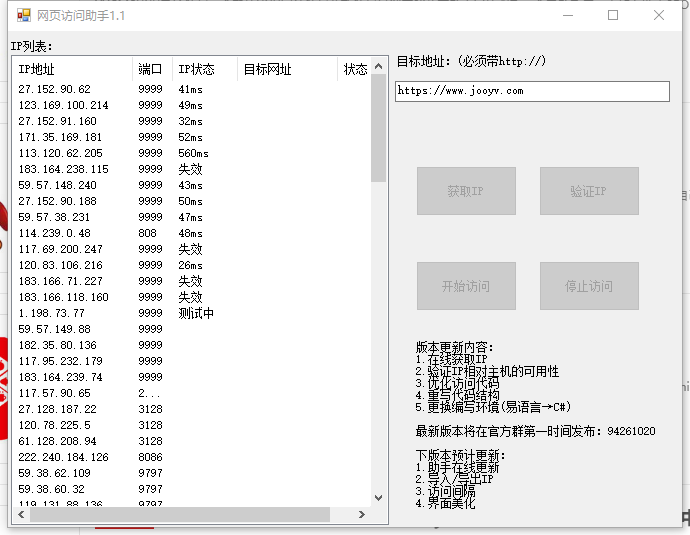Image resolution: width=690 pixels, height=535 pixels.
Task: Click the IP地址 column header
Action: [x=72, y=69]
